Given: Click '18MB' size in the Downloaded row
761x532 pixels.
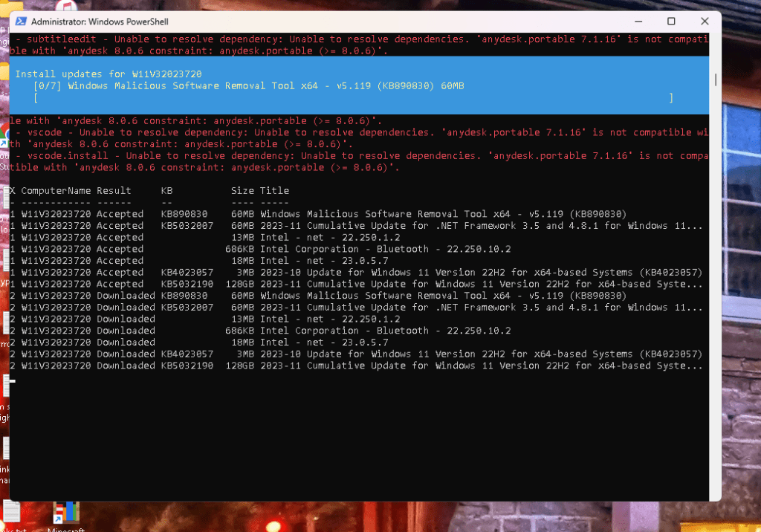Looking at the screenshot, I should [242, 343].
